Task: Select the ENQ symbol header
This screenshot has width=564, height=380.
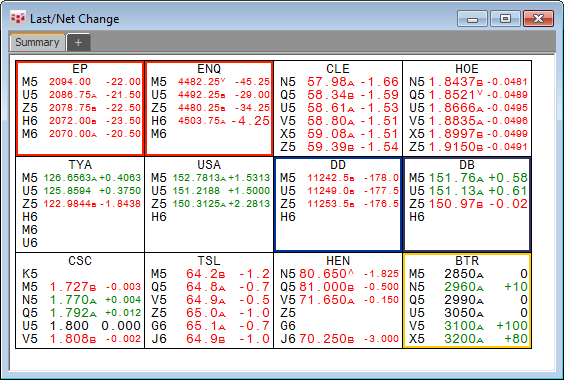Action: click(x=209, y=69)
